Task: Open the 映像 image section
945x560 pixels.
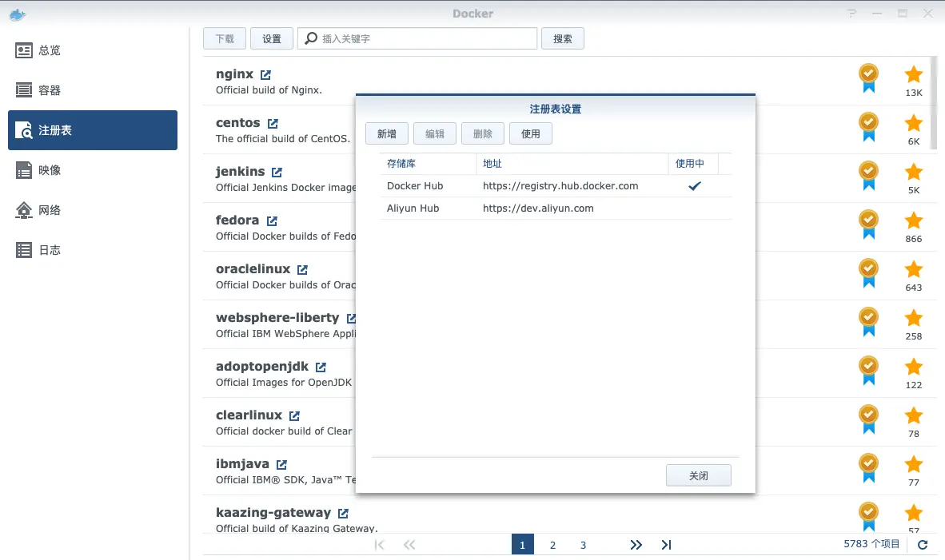Action: coord(92,170)
